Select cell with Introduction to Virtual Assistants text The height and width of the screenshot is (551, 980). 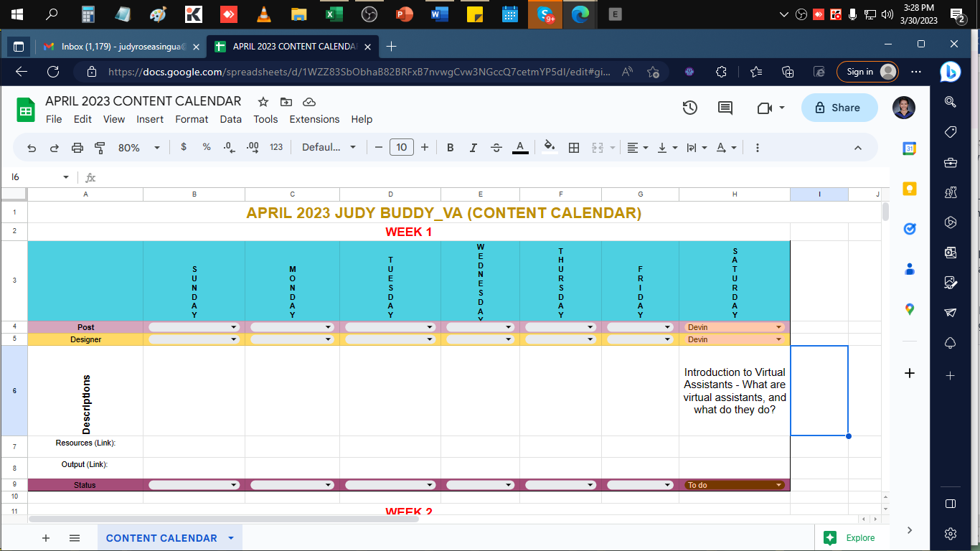(x=735, y=391)
